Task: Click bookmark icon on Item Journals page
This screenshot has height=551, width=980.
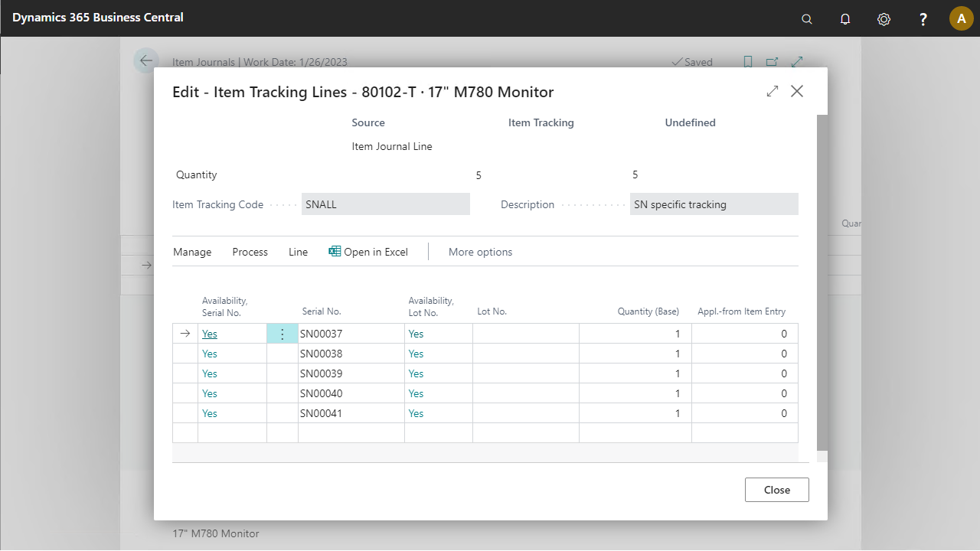Action: click(748, 62)
